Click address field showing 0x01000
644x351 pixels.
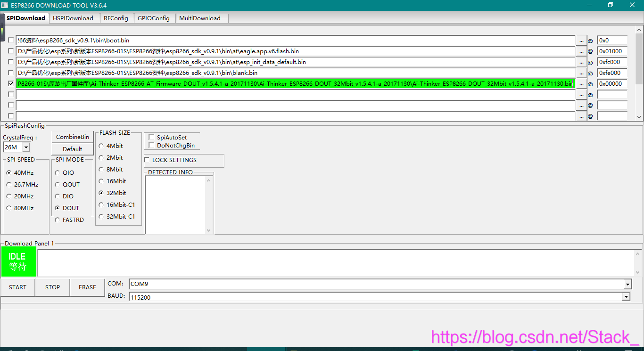[x=612, y=51]
